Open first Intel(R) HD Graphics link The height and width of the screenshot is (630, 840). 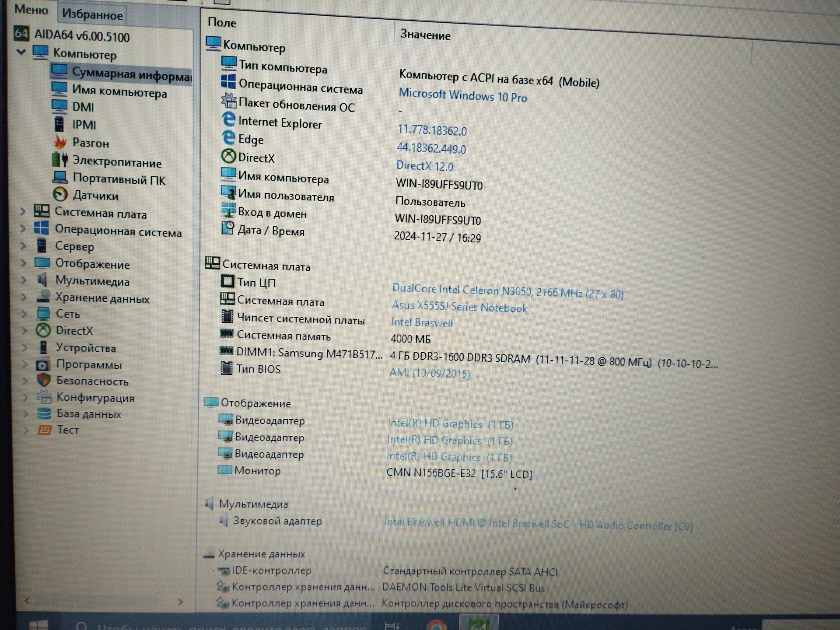point(450,423)
